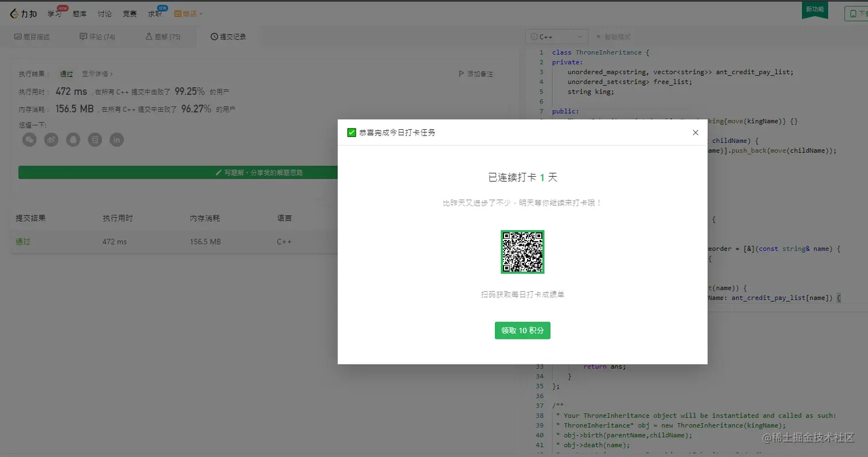Image resolution: width=868 pixels, height=457 pixels.
Task: Open the 题库 problem set menu
Action: (79, 13)
